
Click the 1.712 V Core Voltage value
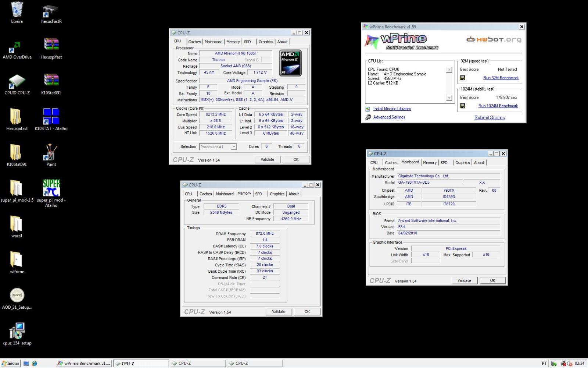260,72
